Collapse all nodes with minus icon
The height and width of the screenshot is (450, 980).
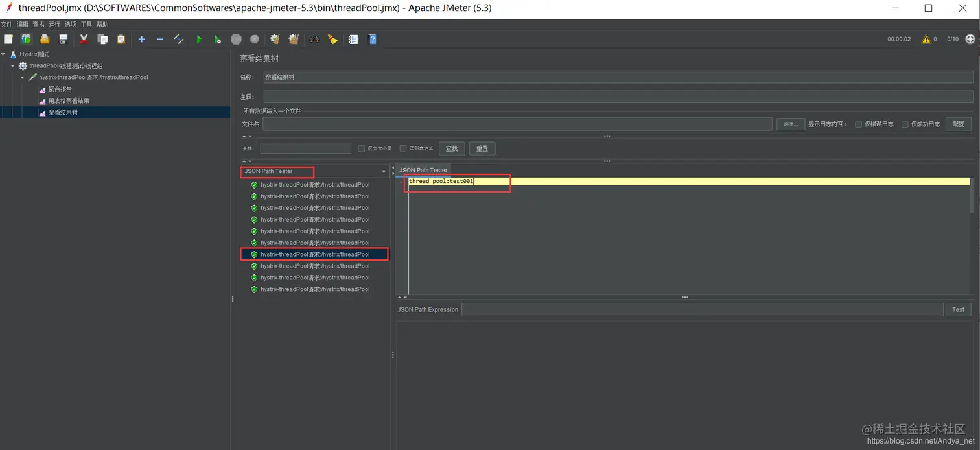[160, 40]
